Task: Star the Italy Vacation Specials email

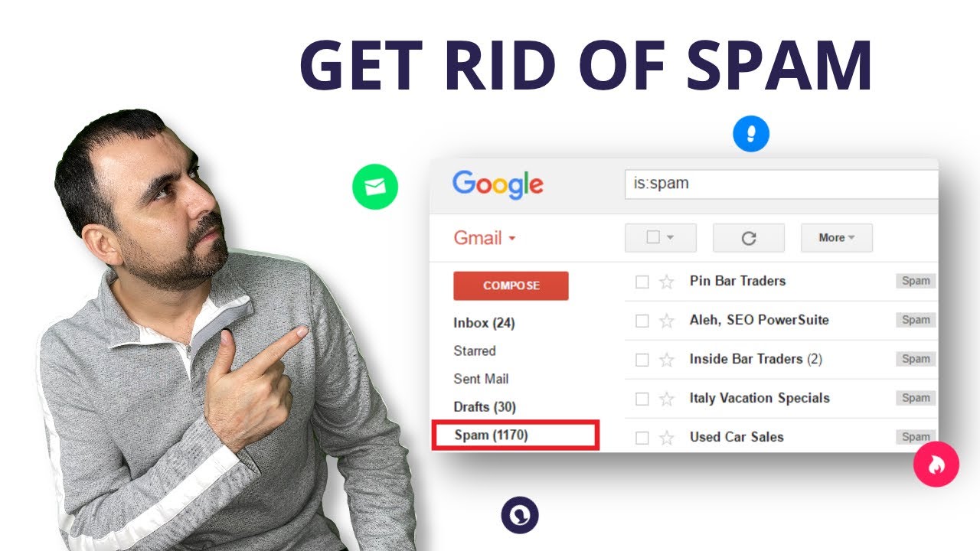Action: 666,399
